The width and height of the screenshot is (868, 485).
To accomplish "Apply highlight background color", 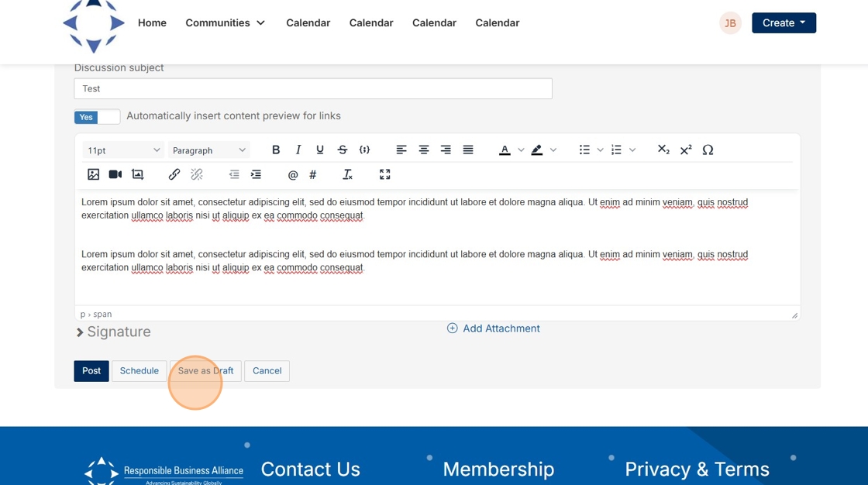I will tap(536, 150).
